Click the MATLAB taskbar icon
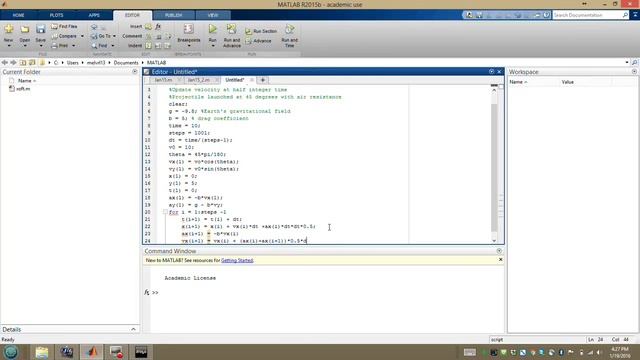This screenshot has height=360, width=640. tap(93, 352)
